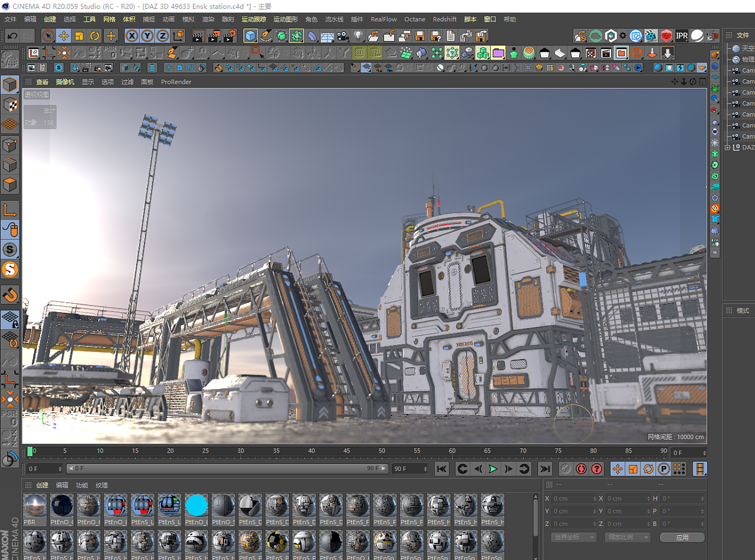
Task: Activate the Rotate tool
Action: click(94, 36)
